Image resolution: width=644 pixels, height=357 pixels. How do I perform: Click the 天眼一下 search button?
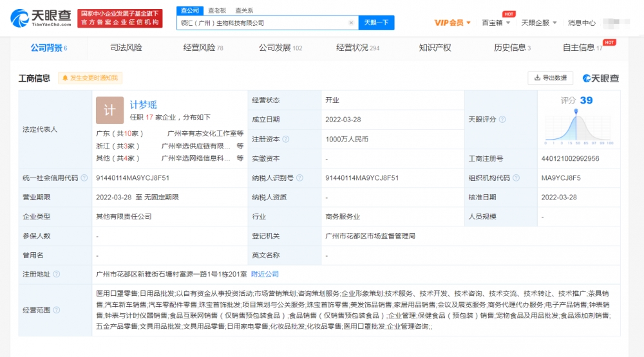(376, 23)
